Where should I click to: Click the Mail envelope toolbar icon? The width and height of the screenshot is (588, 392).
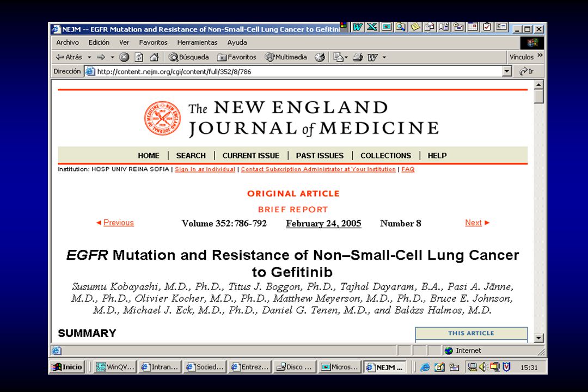pos(338,57)
